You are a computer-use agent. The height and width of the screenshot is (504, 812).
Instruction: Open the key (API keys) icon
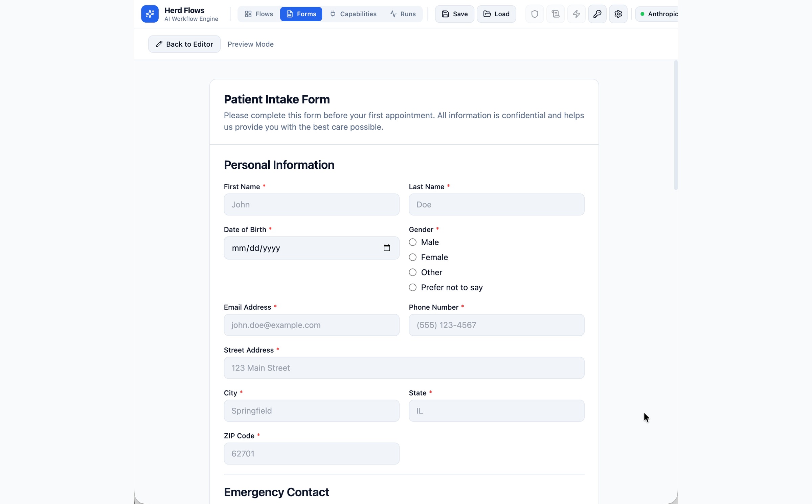(597, 14)
